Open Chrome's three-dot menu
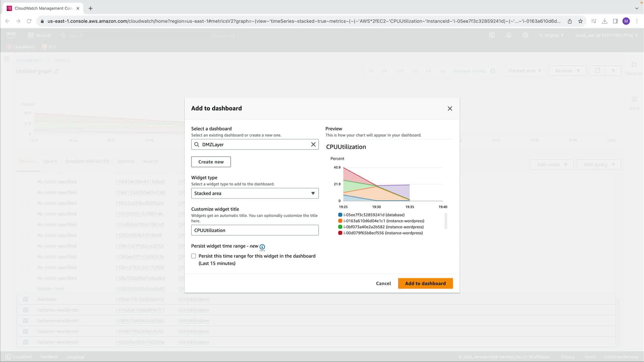 coord(637,21)
